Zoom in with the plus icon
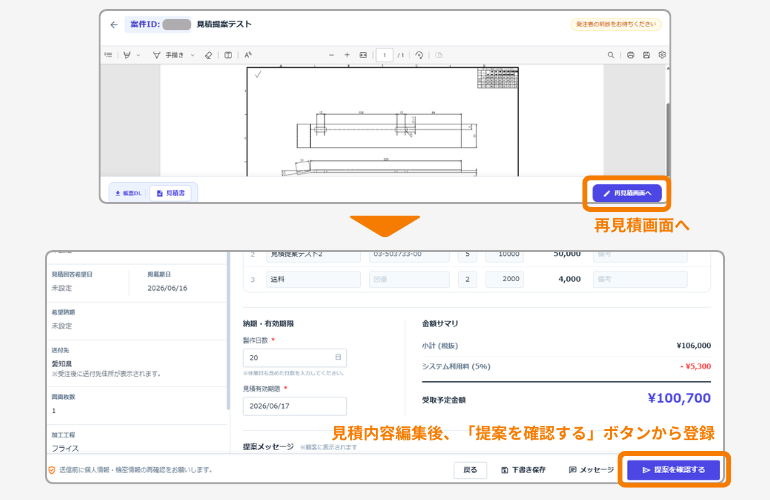Screen dimensions: 770x500 click(x=347, y=55)
